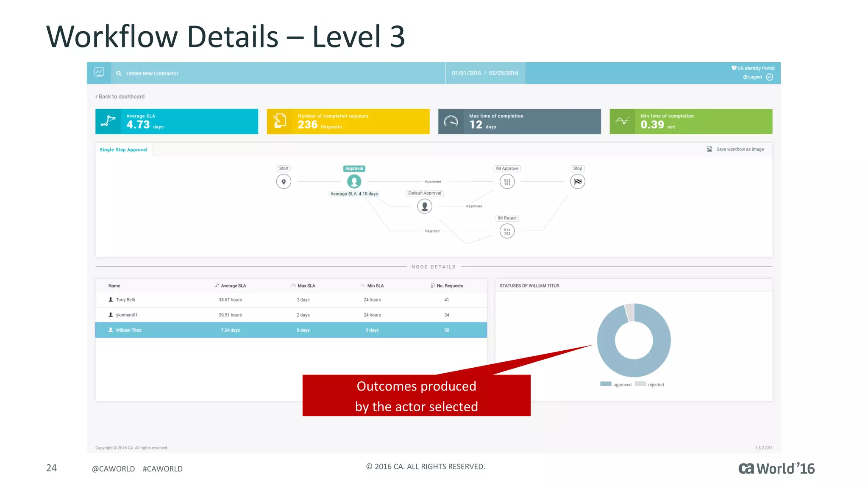Click the IM Approve label

507,169
